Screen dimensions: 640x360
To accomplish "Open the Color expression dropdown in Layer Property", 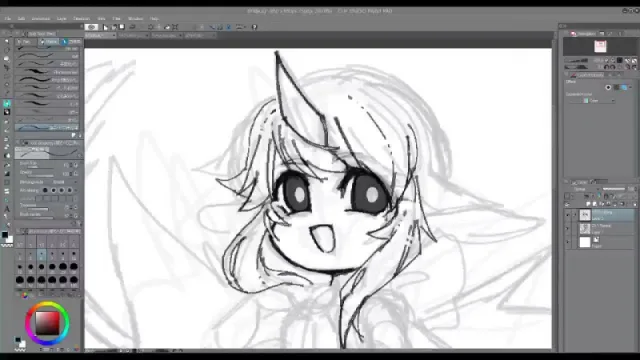I will click(x=599, y=100).
